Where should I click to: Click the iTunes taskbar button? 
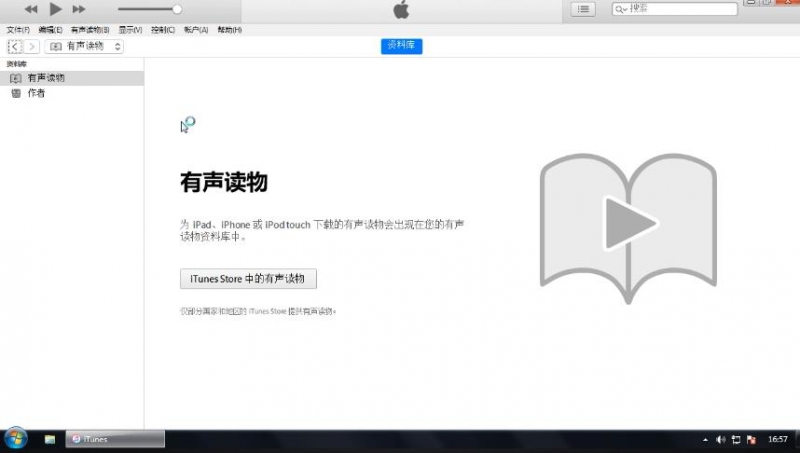(x=115, y=439)
